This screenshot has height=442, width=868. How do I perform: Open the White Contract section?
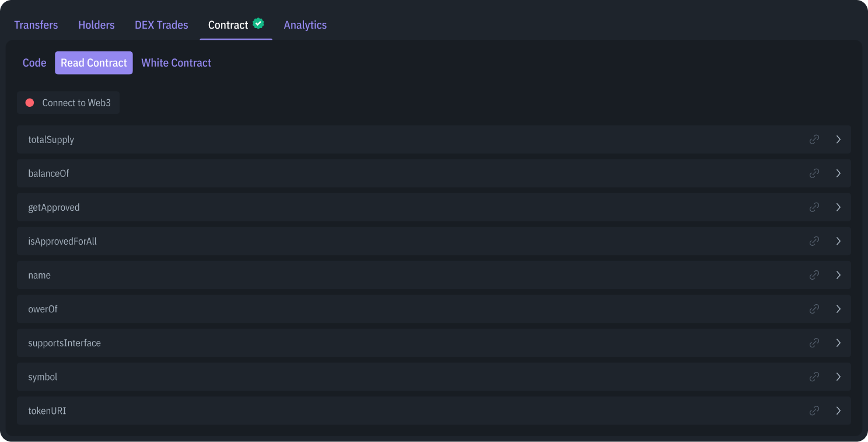coord(176,63)
